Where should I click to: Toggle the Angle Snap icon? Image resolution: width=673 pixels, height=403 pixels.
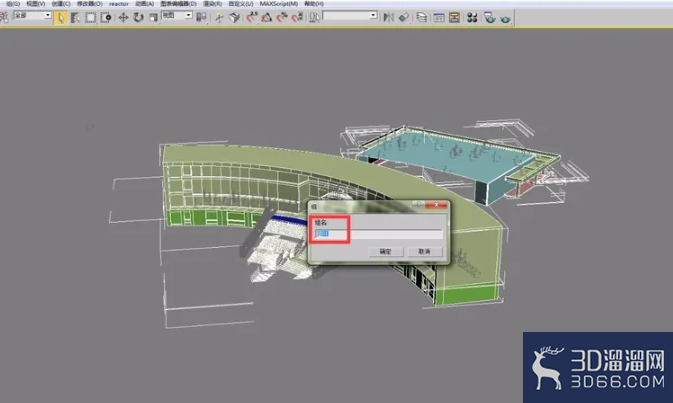(267, 18)
